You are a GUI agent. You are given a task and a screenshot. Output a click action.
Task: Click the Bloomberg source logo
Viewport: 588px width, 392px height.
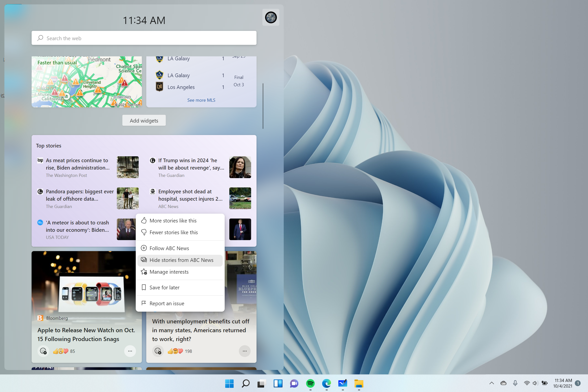[40, 318]
